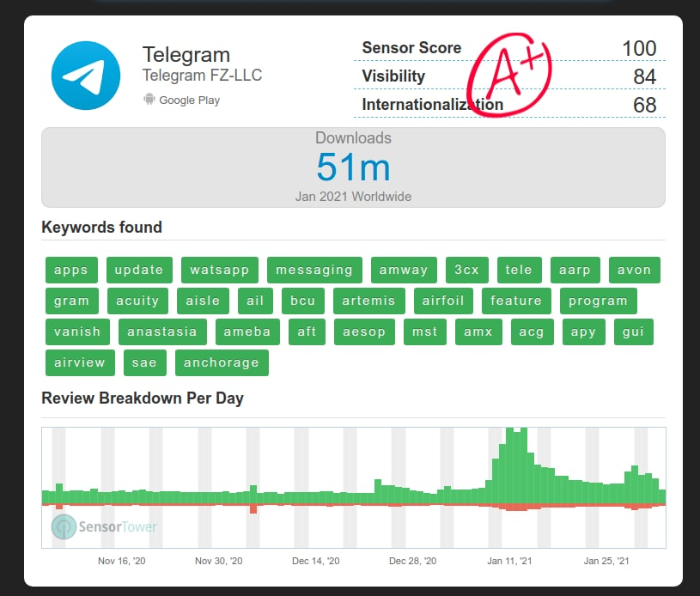This screenshot has width=700, height=596.
Task: Select the '3cx' keyword tag
Action: (467, 270)
